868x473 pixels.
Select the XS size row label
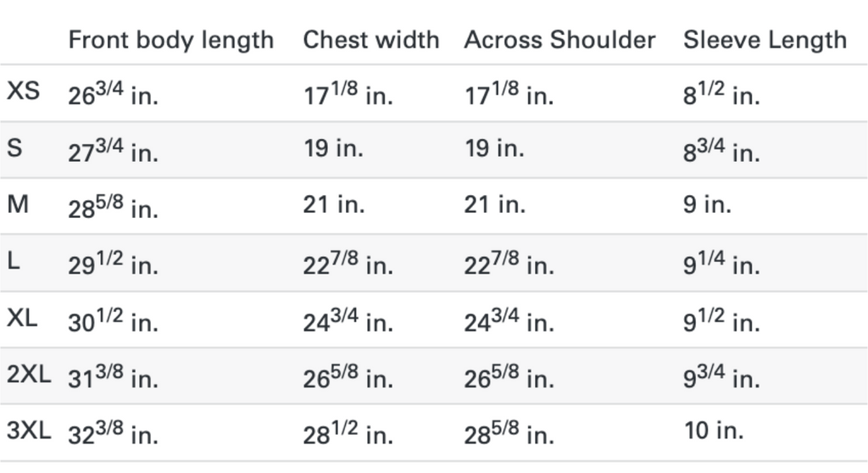(x=23, y=92)
